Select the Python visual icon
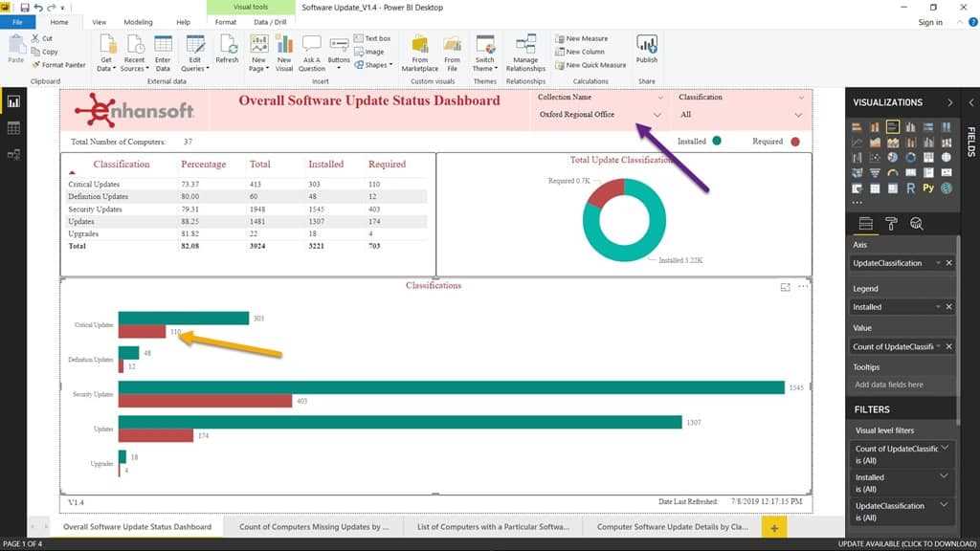This screenshot has height=551, width=980. point(927,188)
